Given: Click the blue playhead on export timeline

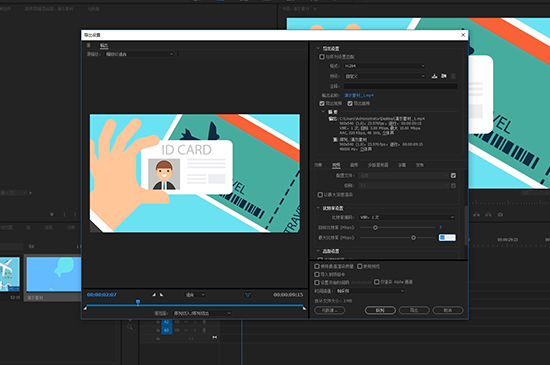Looking at the screenshot, I should click(x=138, y=302).
